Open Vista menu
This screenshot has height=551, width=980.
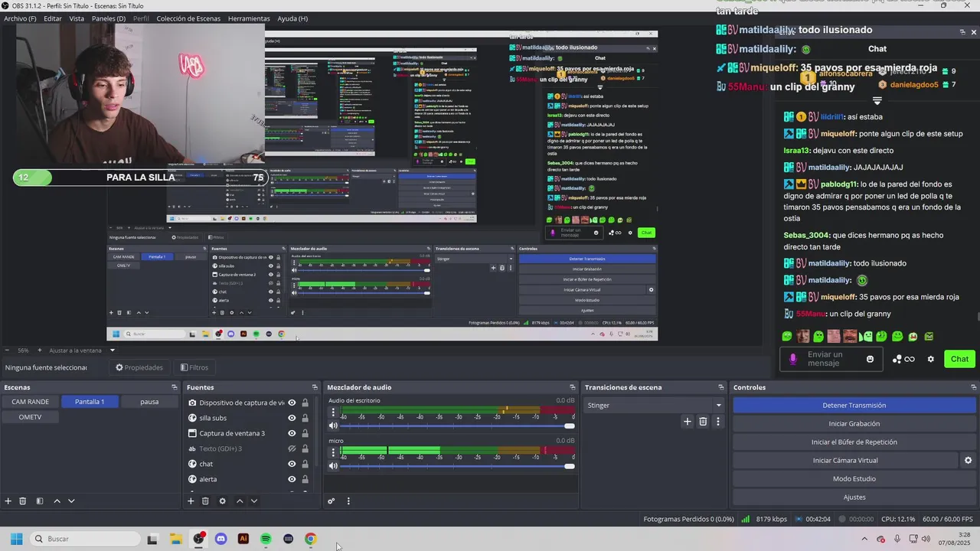click(77, 18)
